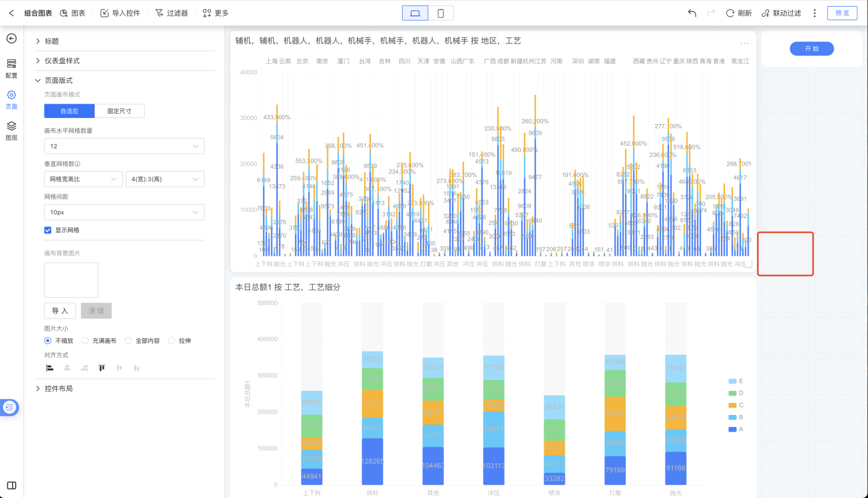868x498 pixels.
Task: Select top alignment icon under 对齐方式
Action: pyautogui.click(x=102, y=368)
